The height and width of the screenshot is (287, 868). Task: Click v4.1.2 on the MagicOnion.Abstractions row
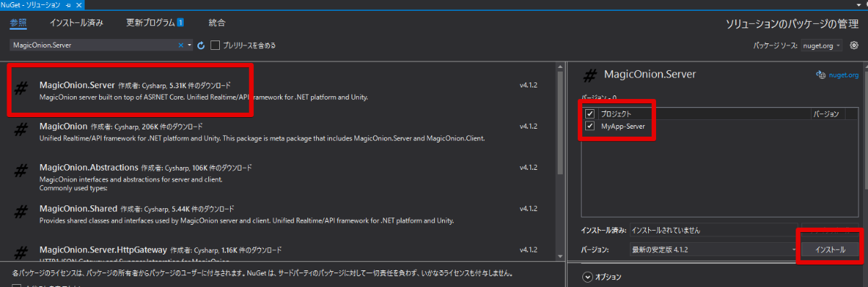[x=529, y=168]
